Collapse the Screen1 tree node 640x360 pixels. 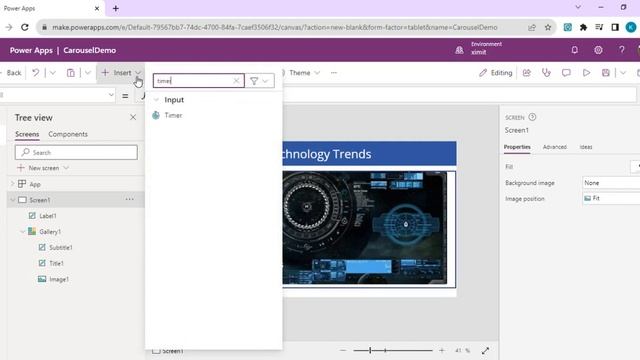[12, 200]
